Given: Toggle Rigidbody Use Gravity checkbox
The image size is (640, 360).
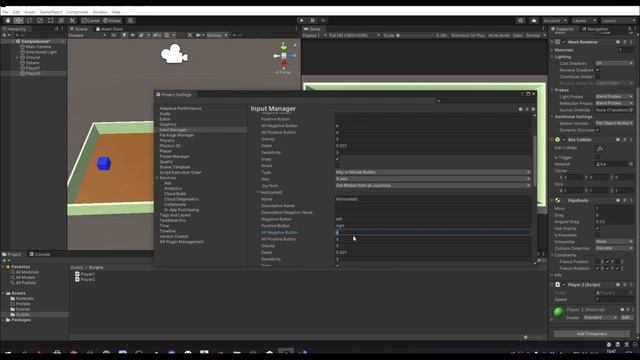Looking at the screenshot, I should click(x=598, y=229).
